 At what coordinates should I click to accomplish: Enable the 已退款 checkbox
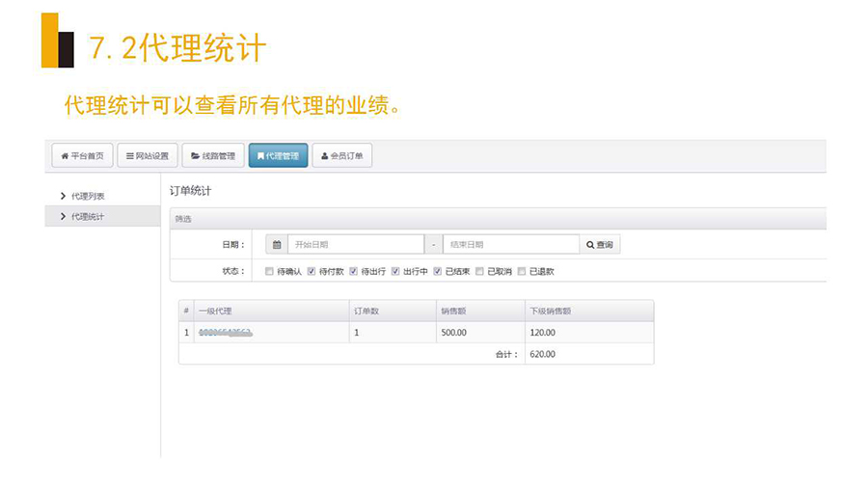tap(522, 271)
